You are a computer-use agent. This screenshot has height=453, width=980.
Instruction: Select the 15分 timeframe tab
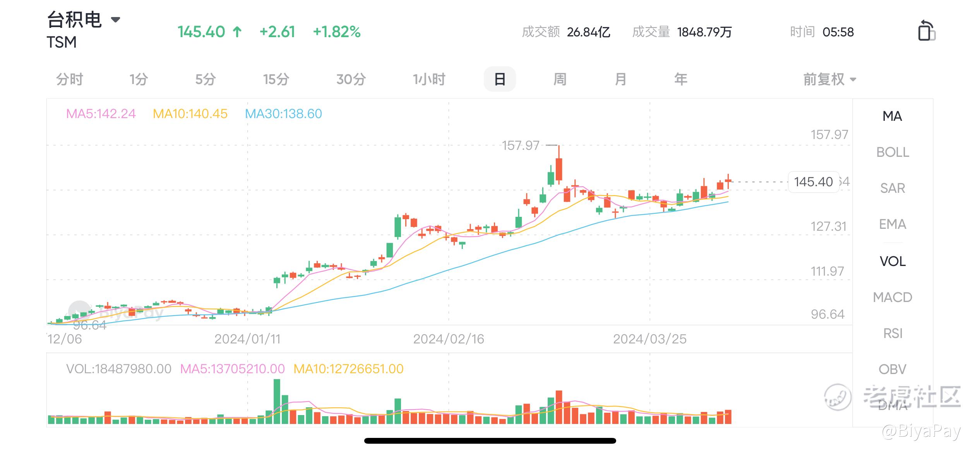[x=276, y=79]
